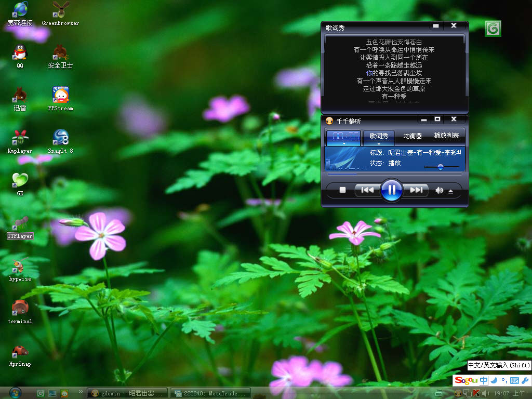Viewport: 532px width, 399px height.
Task: Click orange face quick launch icon
Action: (64, 393)
